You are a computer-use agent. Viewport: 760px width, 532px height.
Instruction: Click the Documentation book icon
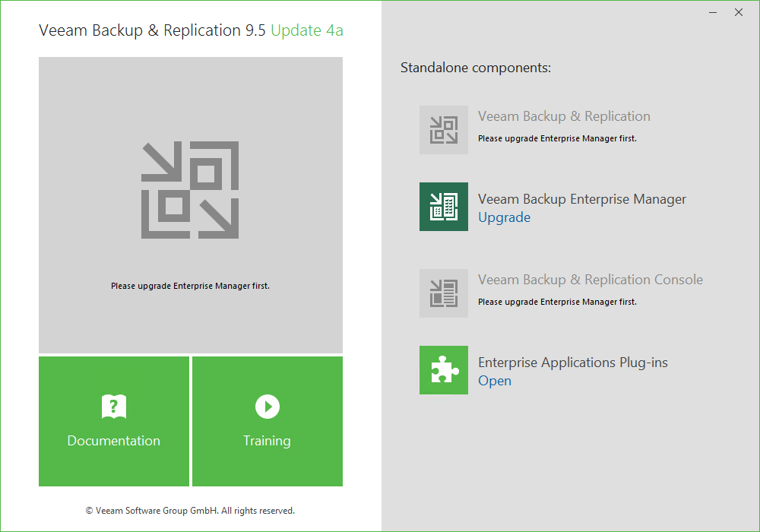(x=114, y=407)
